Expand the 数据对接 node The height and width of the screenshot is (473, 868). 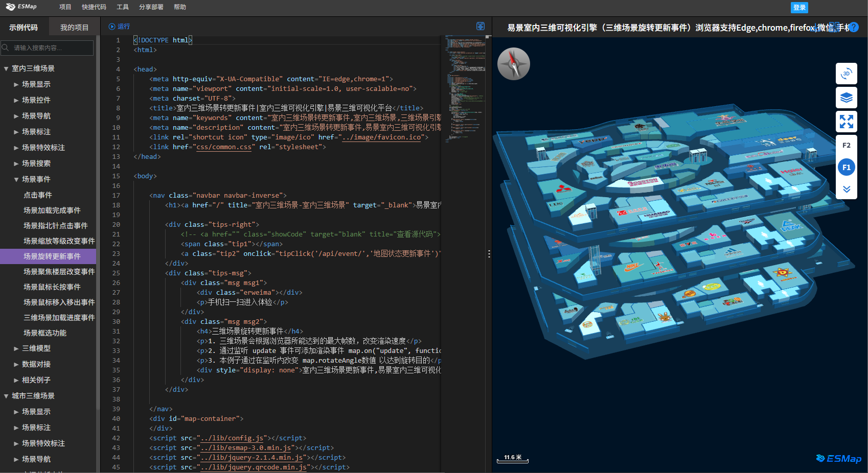(x=16, y=364)
